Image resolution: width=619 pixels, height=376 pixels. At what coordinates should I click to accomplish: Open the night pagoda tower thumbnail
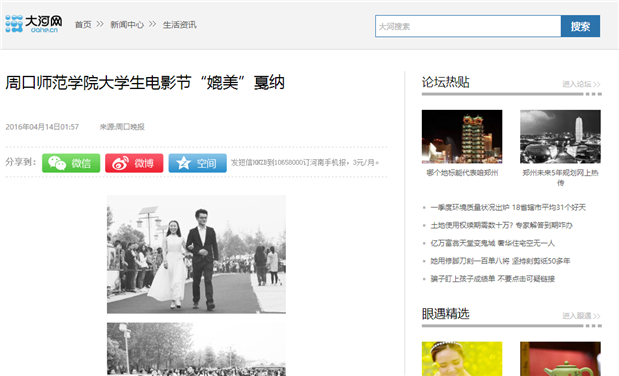point(462,137)
